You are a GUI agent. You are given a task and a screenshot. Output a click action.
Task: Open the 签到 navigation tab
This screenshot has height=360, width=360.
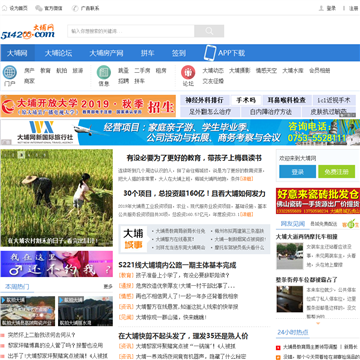click(x=179, y=53)
